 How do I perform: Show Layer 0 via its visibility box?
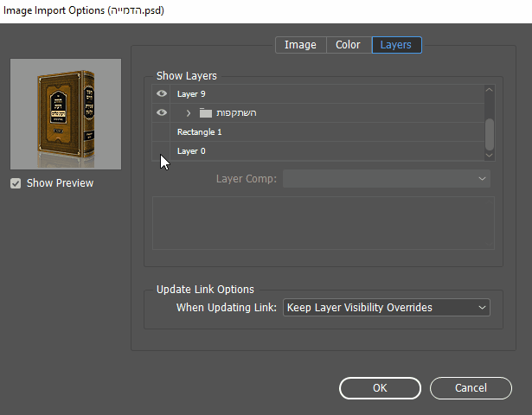click(x=161, y=151)
